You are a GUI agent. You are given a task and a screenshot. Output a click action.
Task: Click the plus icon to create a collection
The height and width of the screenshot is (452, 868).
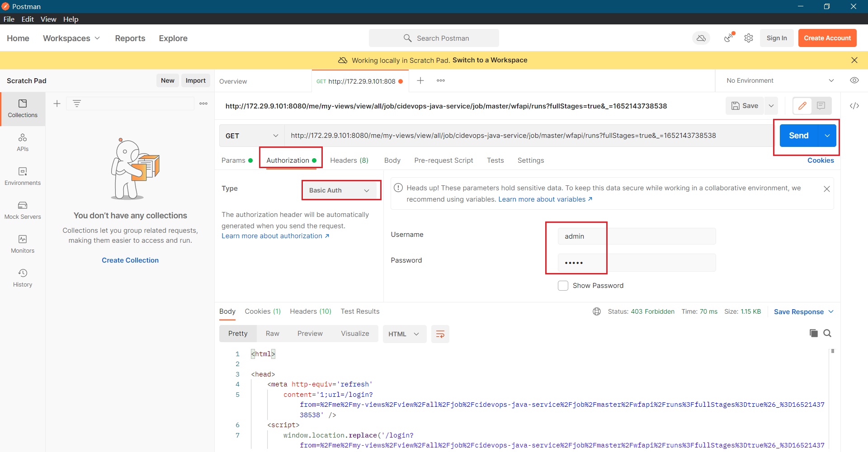pos(57,104)
